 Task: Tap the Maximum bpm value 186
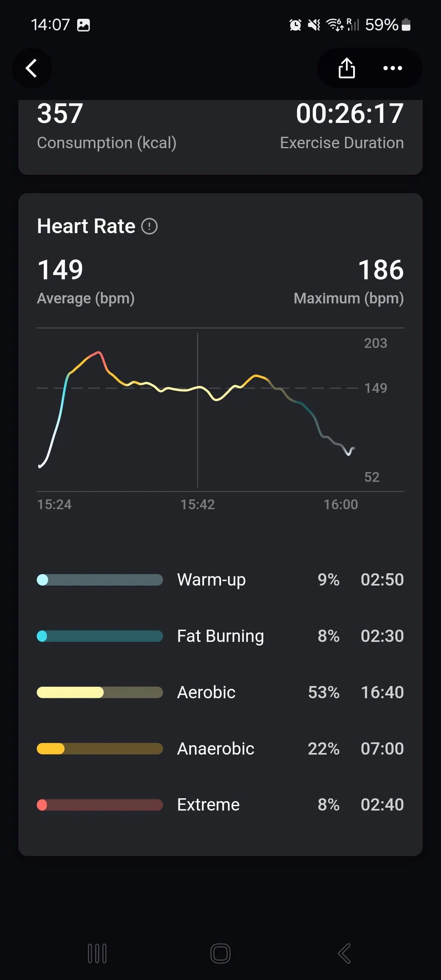381,270
